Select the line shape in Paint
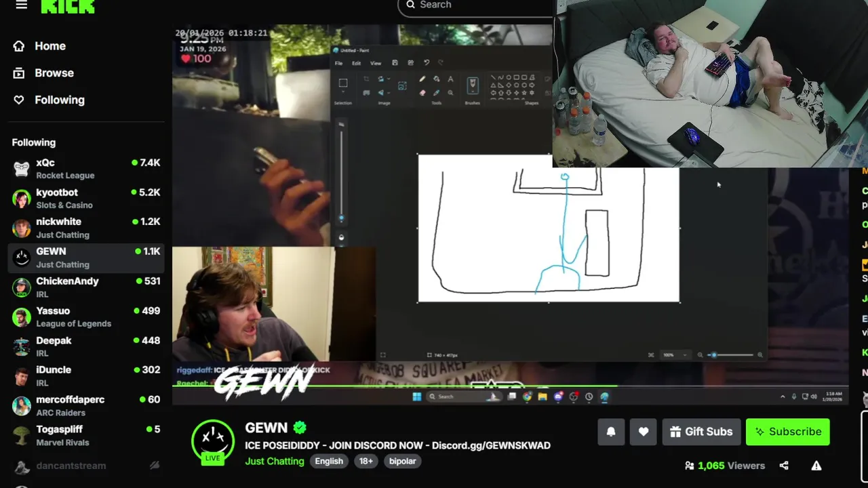The image size is (868, 488). tap(493, 77)
